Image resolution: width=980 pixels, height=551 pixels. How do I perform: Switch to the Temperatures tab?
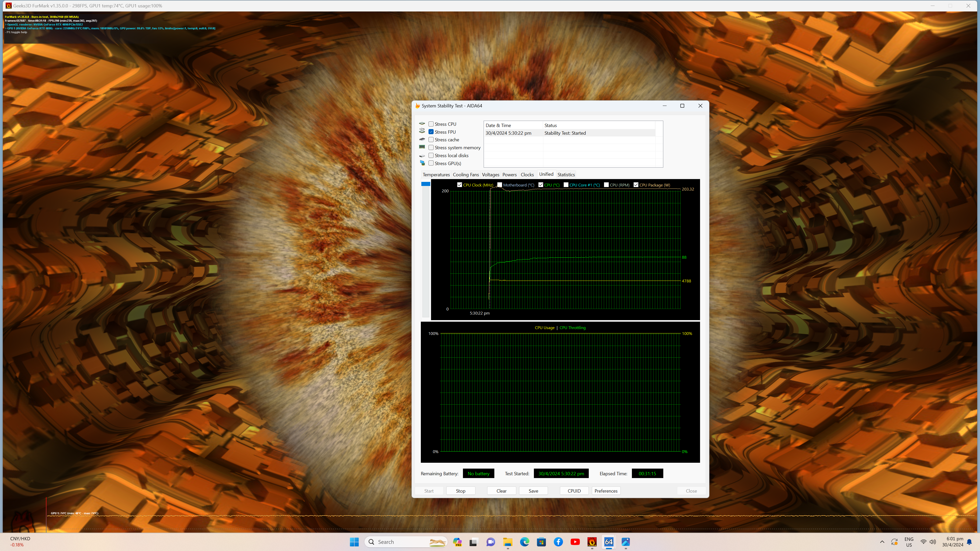point(436,174)
